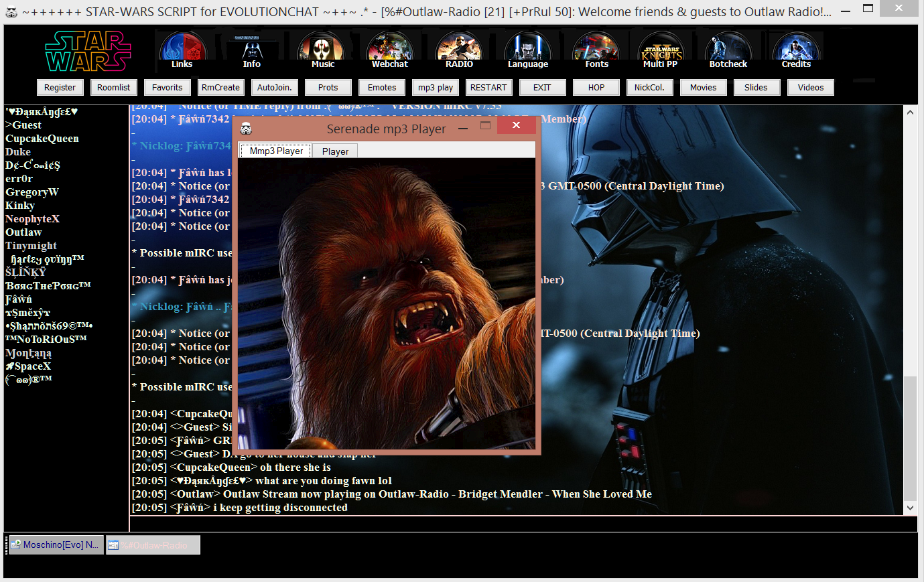Select user GregoryW in nick list
The width and height of the screenshot is (924, 582).
(32, 192)
